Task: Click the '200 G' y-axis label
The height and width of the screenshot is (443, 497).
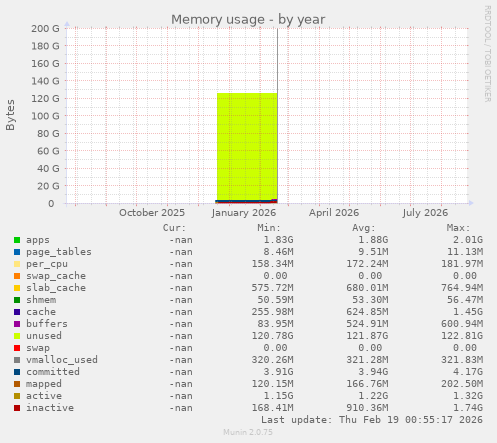Action: 45,28
